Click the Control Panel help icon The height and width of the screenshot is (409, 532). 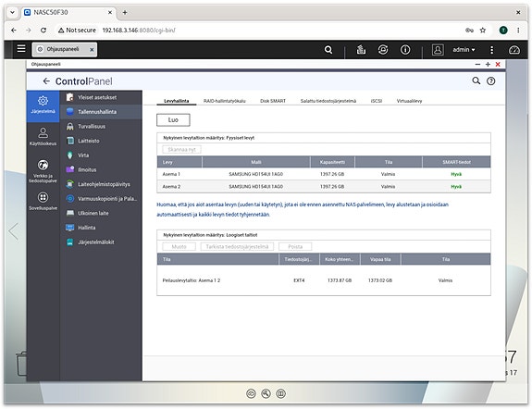tap(490, 81)
